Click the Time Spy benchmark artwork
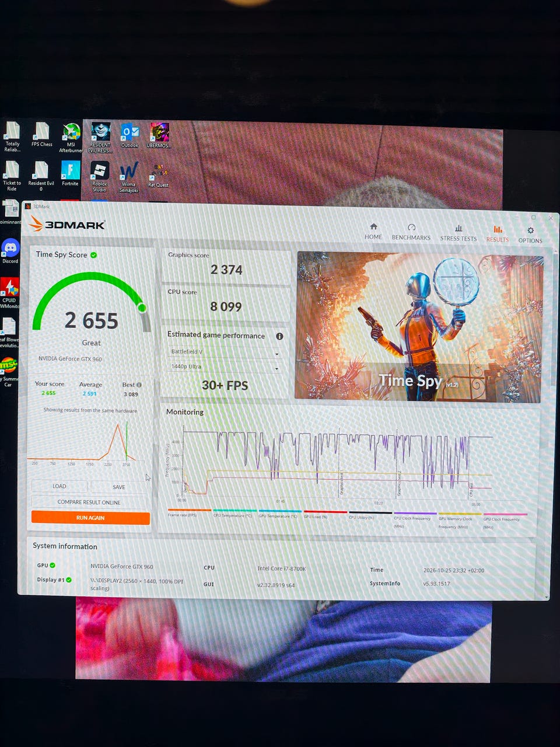The height and width of the screenshot is (747, 560). click(x=419, y=326)
